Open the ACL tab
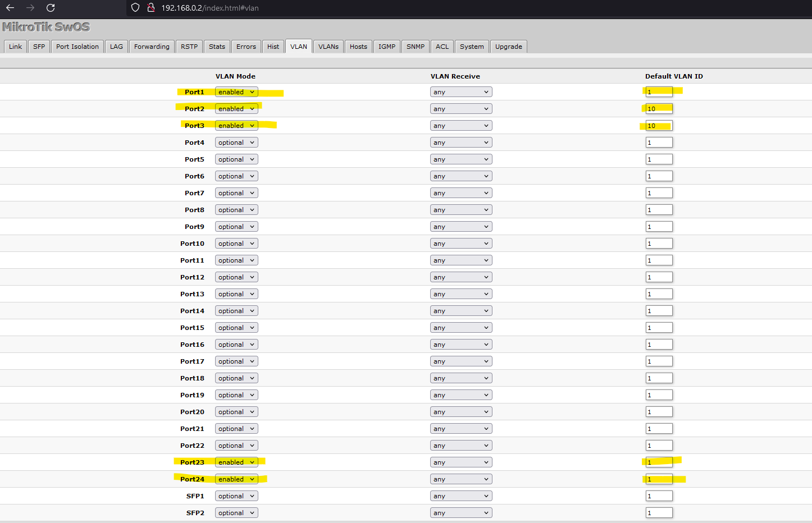This screenshot has width=812, height=523. (442, 47)
